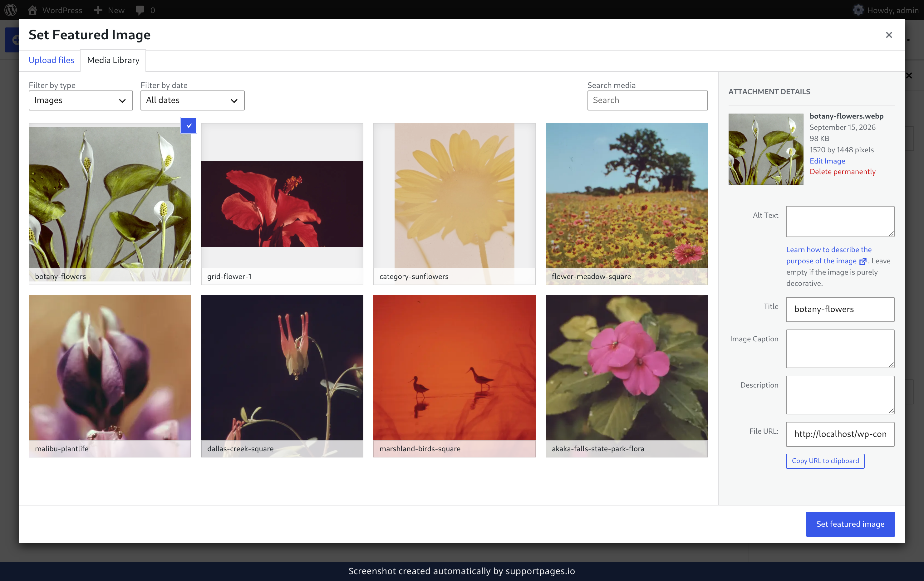This screenshot has height=581, width=924.
Task: Select the dallas-creek-square thumbnail
Action: [x=282, y=376]
